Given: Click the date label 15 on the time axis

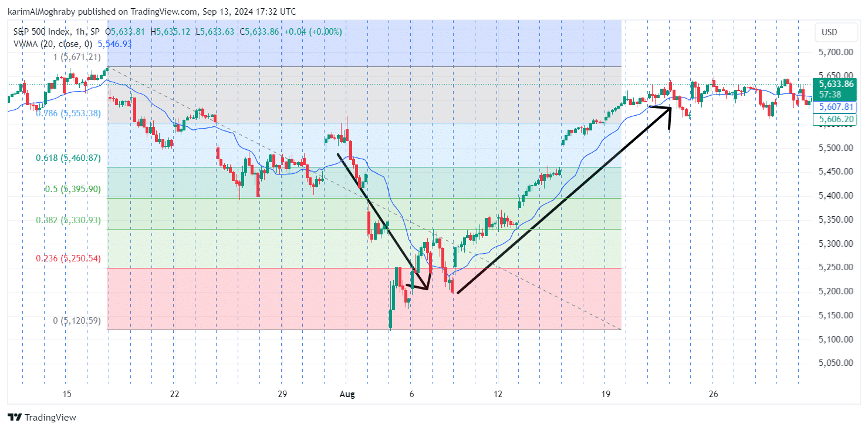Looking at the screenshot, I should (67, 394).
